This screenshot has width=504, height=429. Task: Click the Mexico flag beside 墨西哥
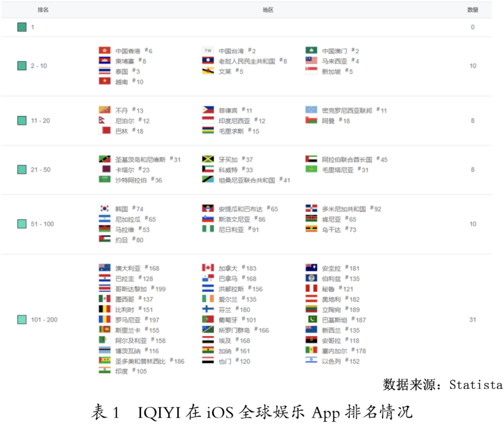tap(105, 299)
